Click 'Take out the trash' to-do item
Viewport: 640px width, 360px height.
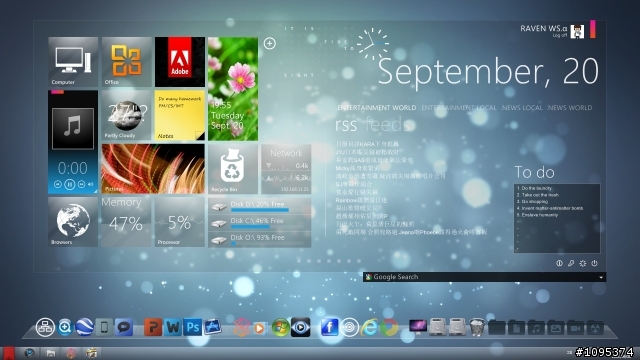[538, 195]
